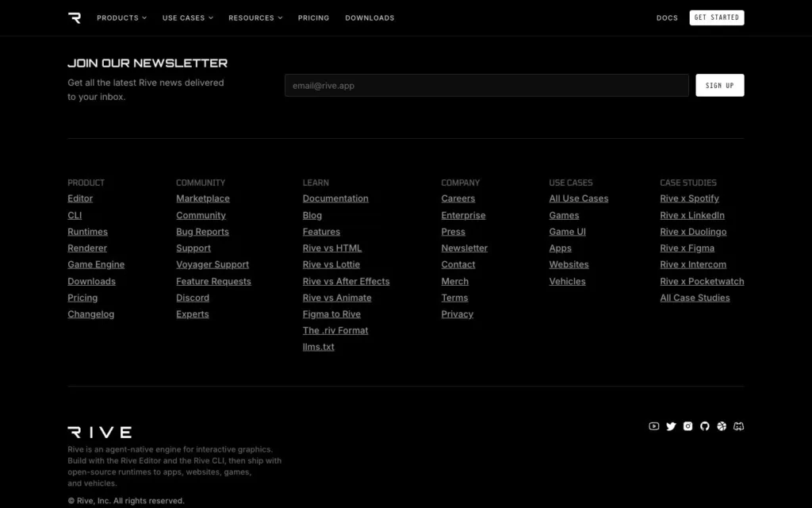Open the Careers footer link
This screenshot has width=812, height=508.
point(458,198)
